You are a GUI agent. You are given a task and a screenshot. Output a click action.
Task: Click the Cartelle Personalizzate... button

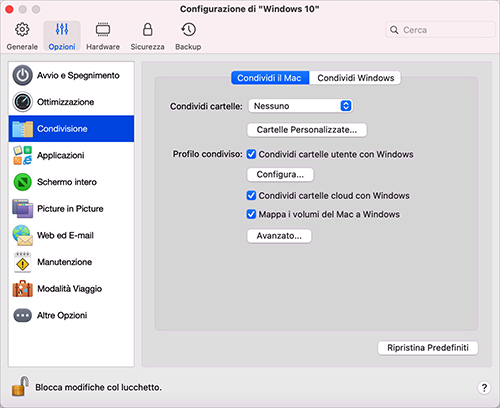tap(307, 130)
